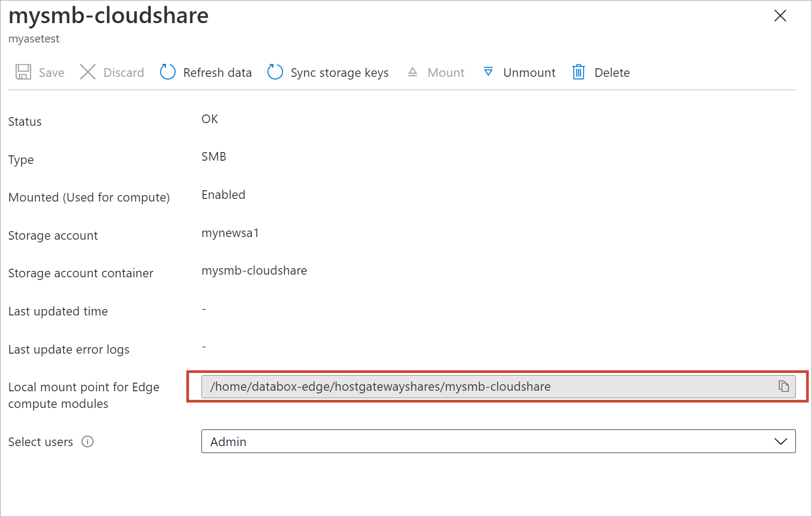The height and width of the screenshot is (517, 812).
Task: Click the Unmount downward triangle icon
Action: pyautogui.click(x=488, y=72)
